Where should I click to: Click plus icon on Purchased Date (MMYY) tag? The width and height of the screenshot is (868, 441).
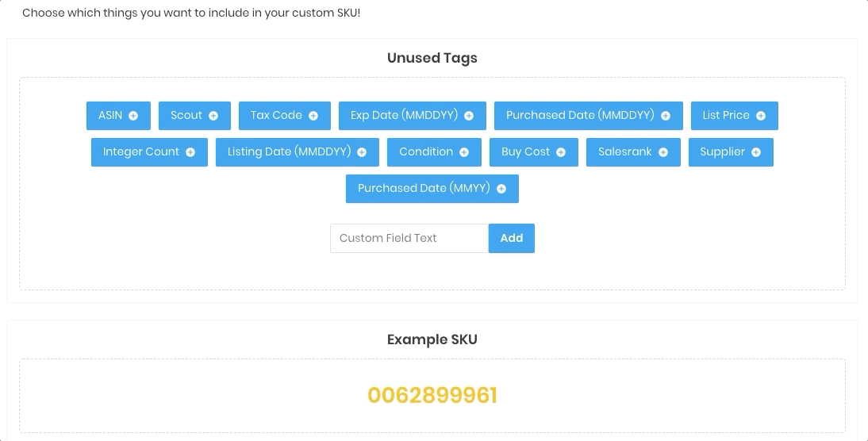pos(501,189)
